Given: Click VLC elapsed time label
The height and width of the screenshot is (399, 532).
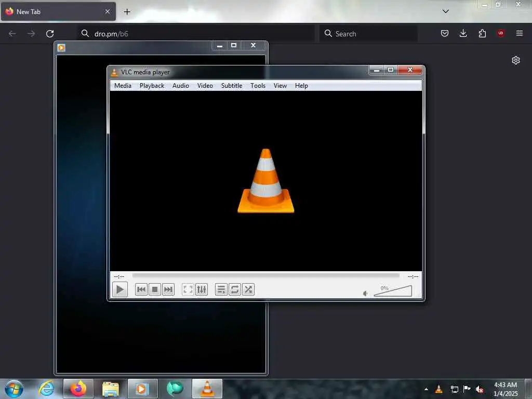Looking at the screenshot, I should (x=119, y=276).
